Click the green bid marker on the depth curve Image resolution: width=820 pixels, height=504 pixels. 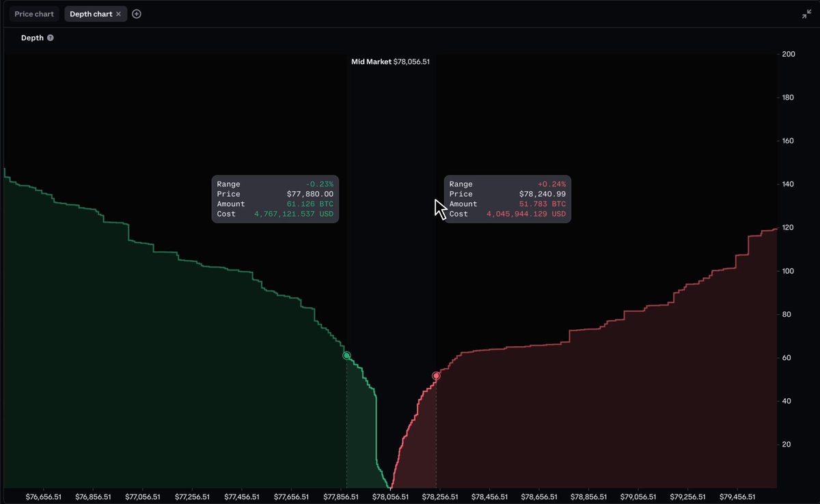[346, 356]
